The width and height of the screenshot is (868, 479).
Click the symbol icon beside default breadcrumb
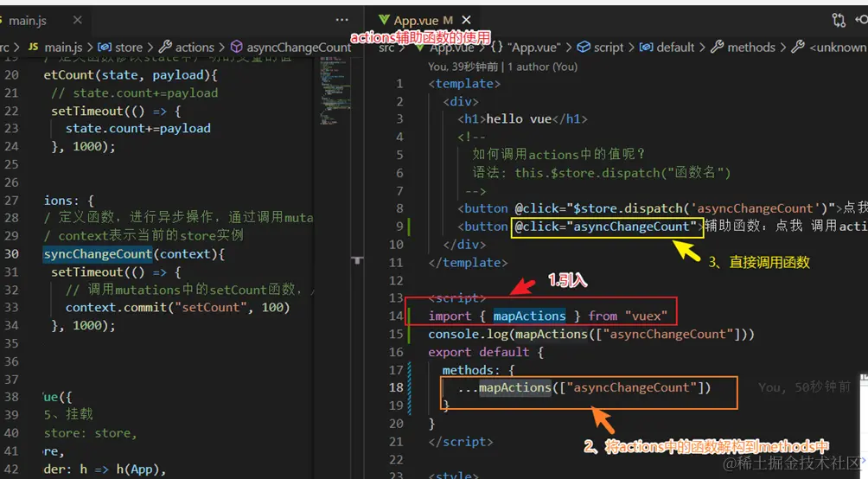click(646, 47)
